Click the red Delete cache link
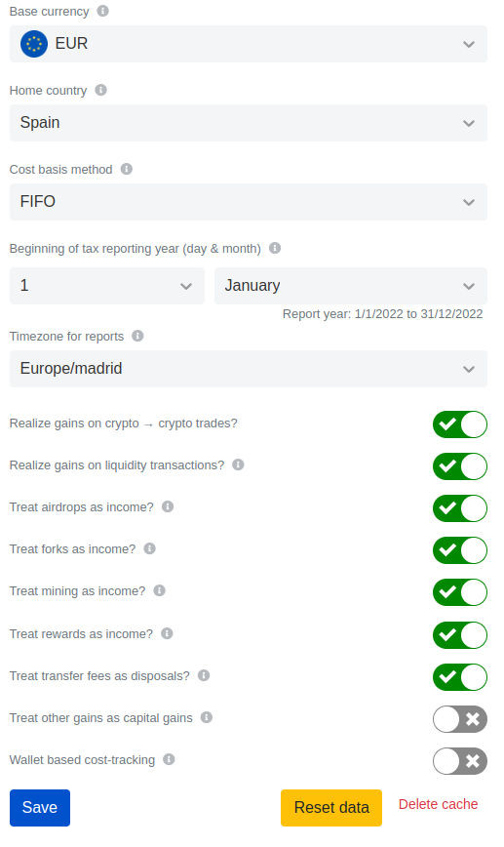Image resolution: width=504 pixels, height=847 pixels. tap(438, 804)
